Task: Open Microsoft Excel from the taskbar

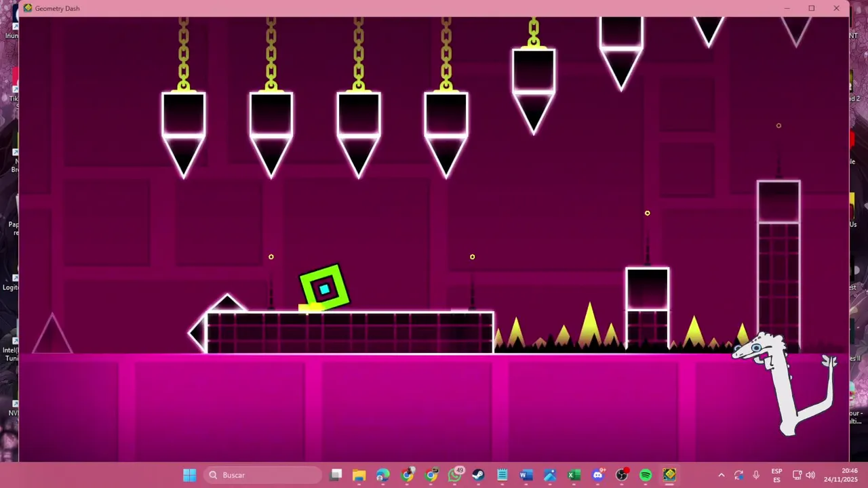Action: (x=574, y=475)
